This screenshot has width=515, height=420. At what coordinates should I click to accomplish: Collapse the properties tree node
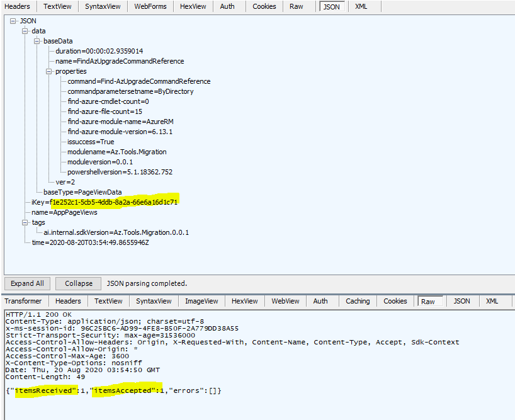click(x=49, y=71)
